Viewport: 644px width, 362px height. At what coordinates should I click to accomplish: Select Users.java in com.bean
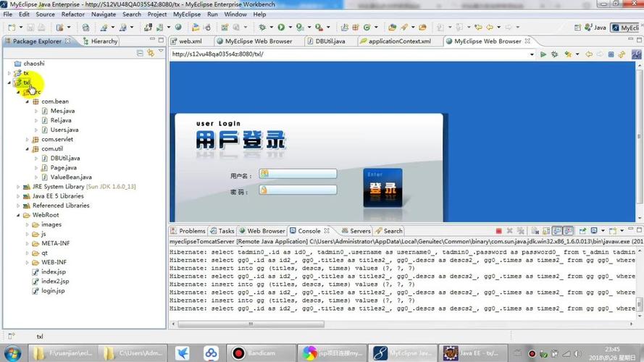coord(64,130)
